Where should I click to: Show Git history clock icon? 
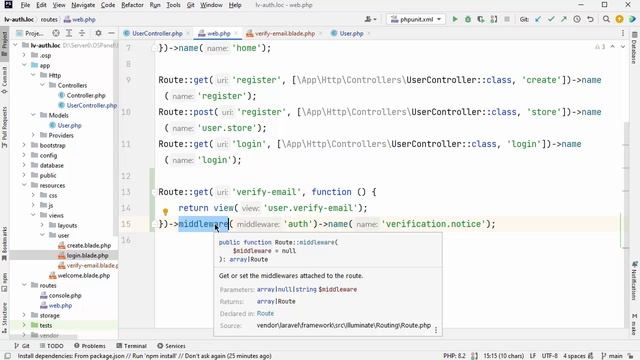(x=577, y=19)
